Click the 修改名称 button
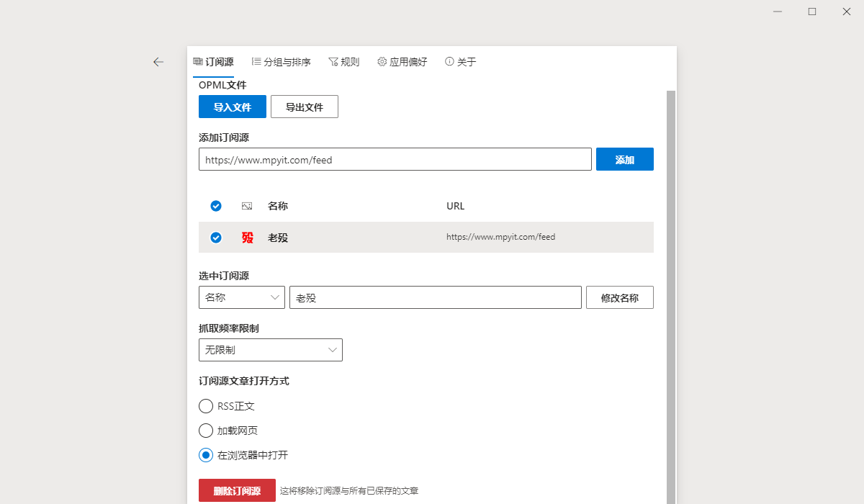The image size is (864, 504). tap(620, 297)
